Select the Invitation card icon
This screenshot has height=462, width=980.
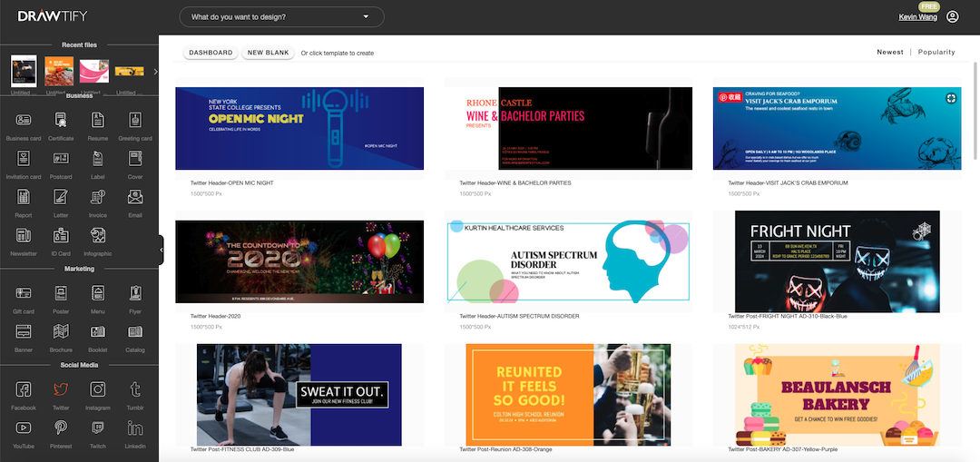pyautogui.click(x=23, y=158)
